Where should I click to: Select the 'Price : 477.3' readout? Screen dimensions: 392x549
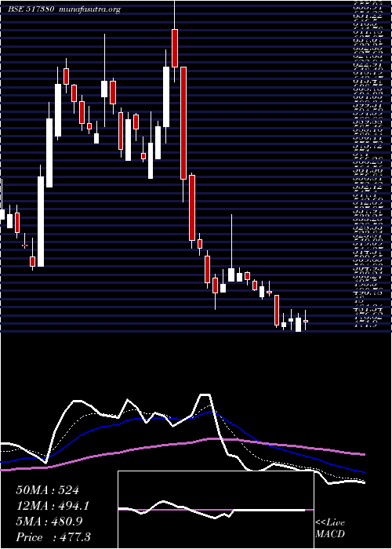(53, 537)
